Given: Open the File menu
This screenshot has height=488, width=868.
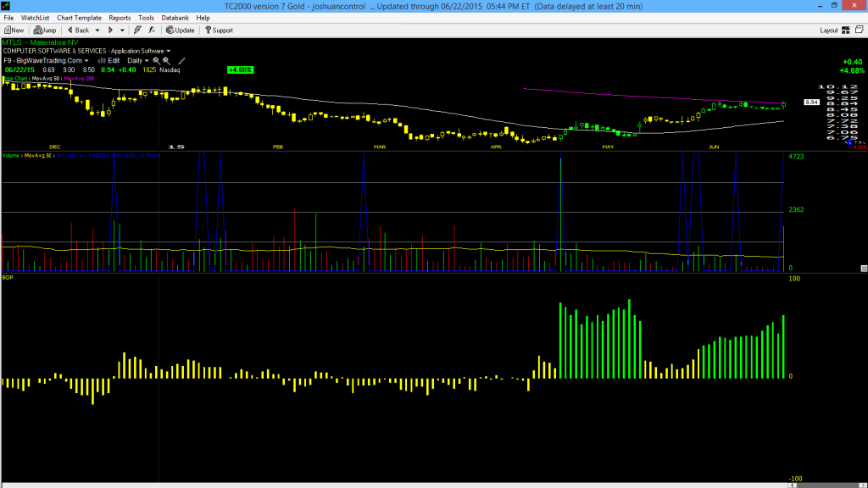Looking at the screenshot, I should click(x=8, y=18).
